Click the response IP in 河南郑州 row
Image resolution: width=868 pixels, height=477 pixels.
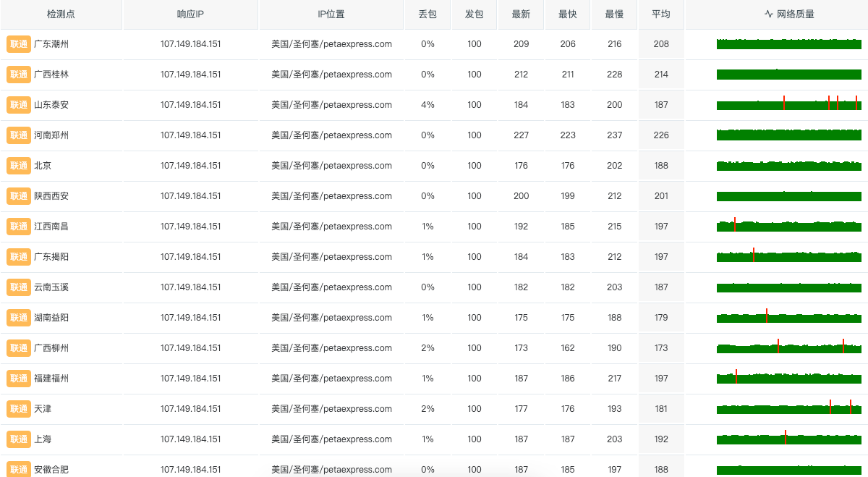click(190, 135)
